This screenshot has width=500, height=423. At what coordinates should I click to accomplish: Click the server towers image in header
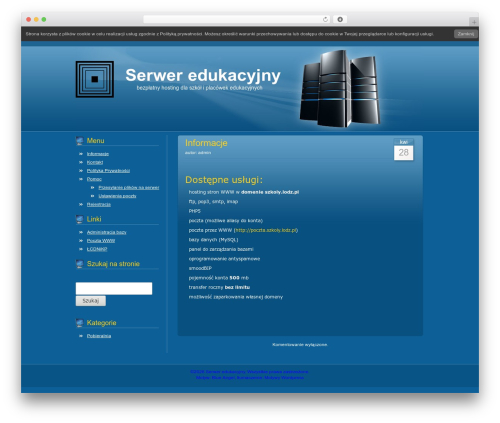tap(340, 89)
